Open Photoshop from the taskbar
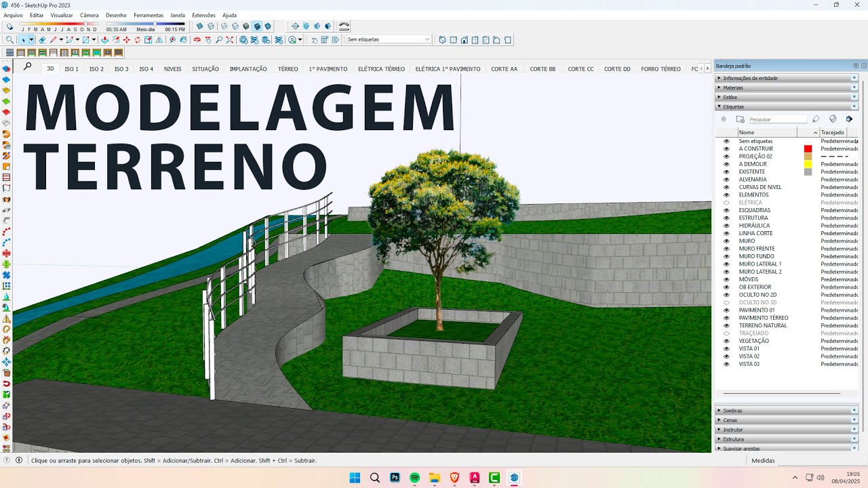The width and height of the screenshot is (868, 488). point(395,478)
